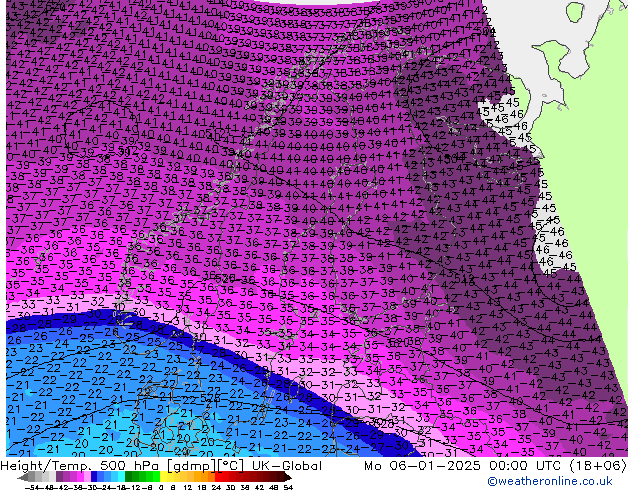Open the weatheronline.co.uk copyright link
Viewport: 634px width, 490px height.
(x=550, y=481)
